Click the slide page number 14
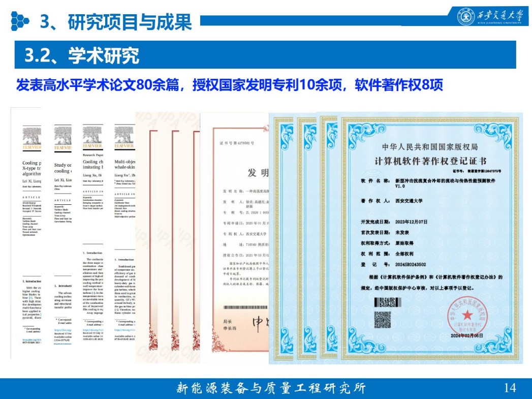 point(510,388)
